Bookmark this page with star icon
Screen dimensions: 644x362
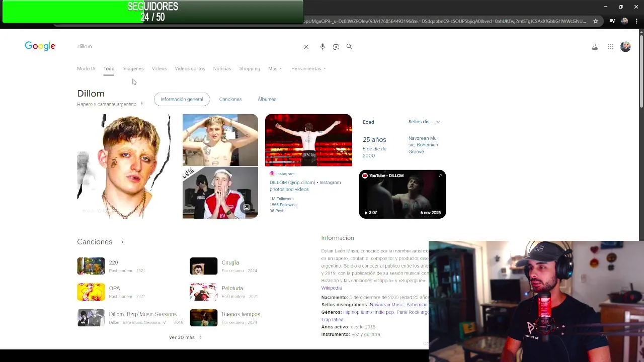596,21
